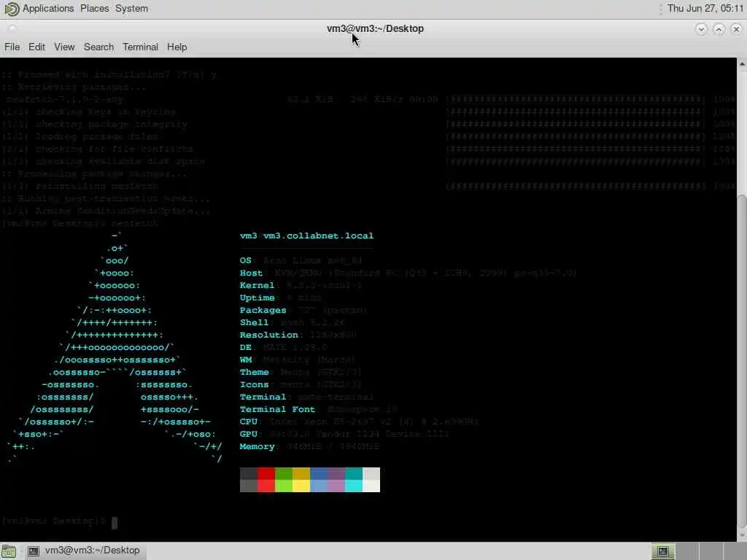This screenshot has width=747, height=560.
Task: Click the Memory label
Action: click(258, 446)
